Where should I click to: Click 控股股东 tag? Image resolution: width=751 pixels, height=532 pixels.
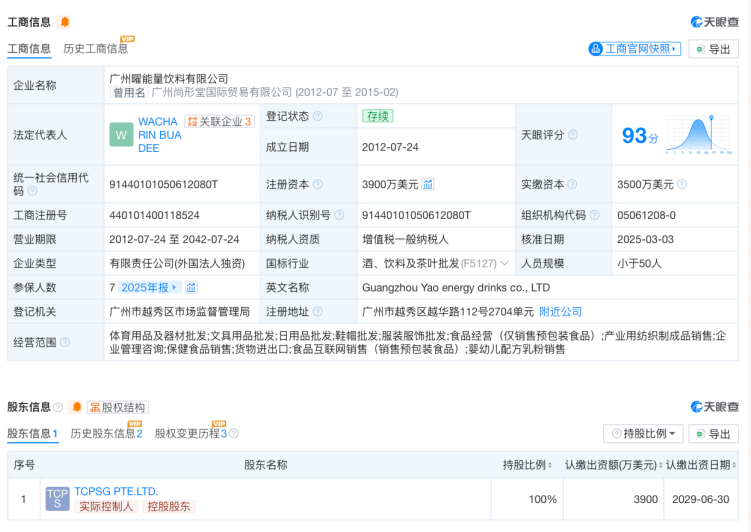(x=169, y=507)
